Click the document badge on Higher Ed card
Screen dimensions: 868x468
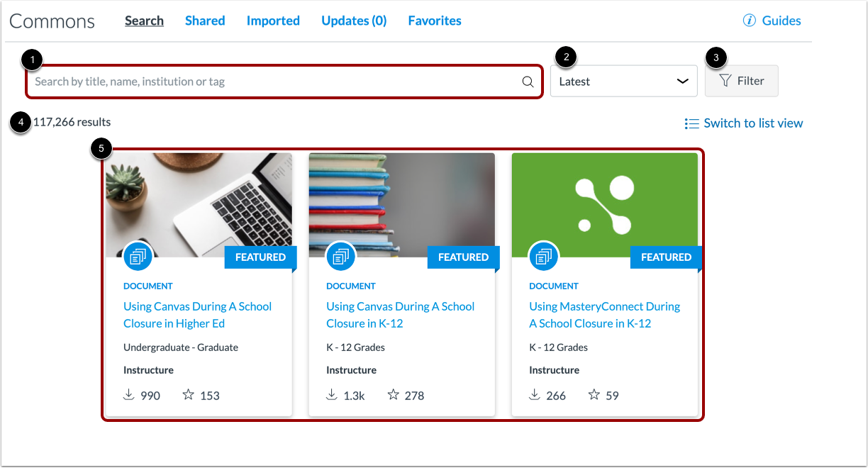(138, 257)
